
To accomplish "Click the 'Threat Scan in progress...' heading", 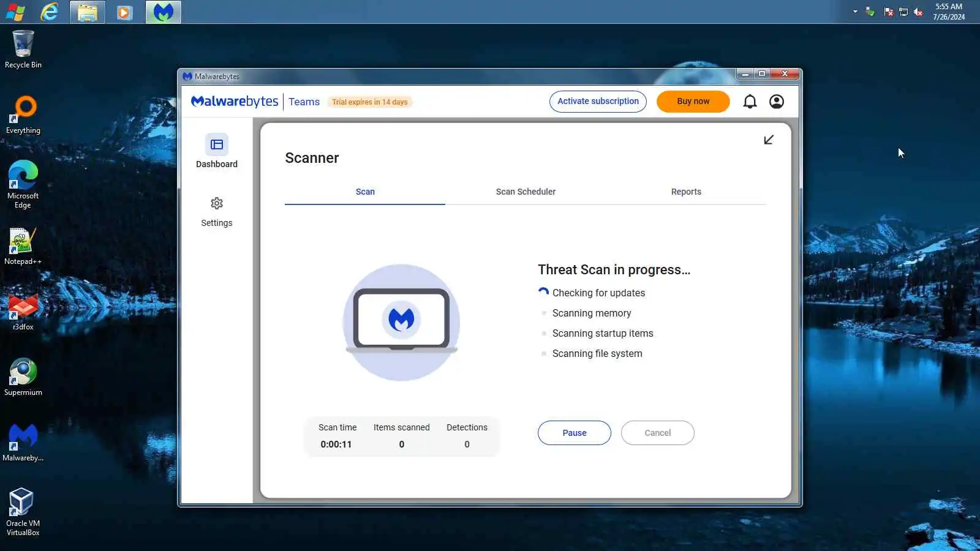I will (x=614, y=269).
